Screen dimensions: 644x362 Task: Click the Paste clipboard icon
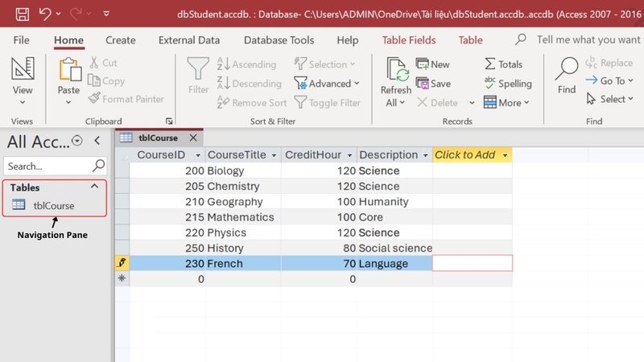69,71
